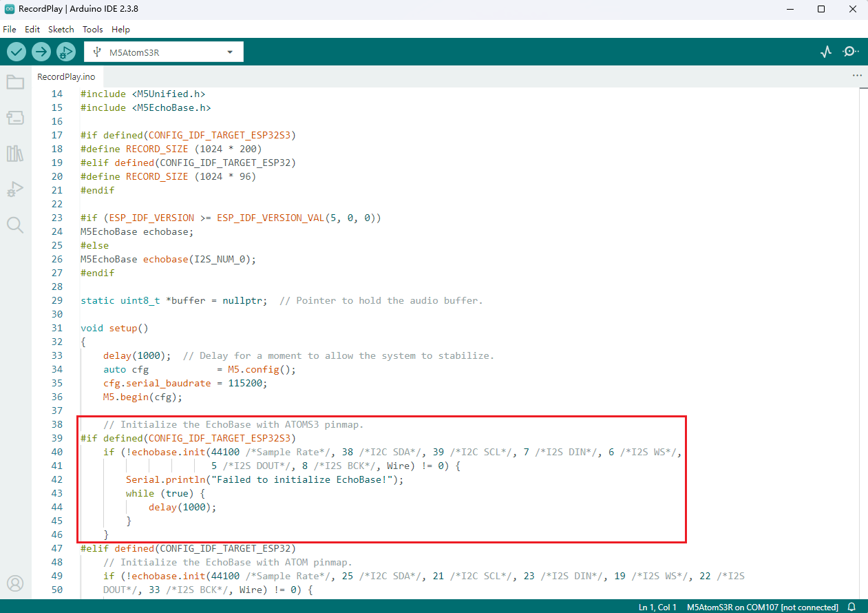This screenshot has width=868, height=613.
Task: Start debugging with the Debug button
Action: 66,52
